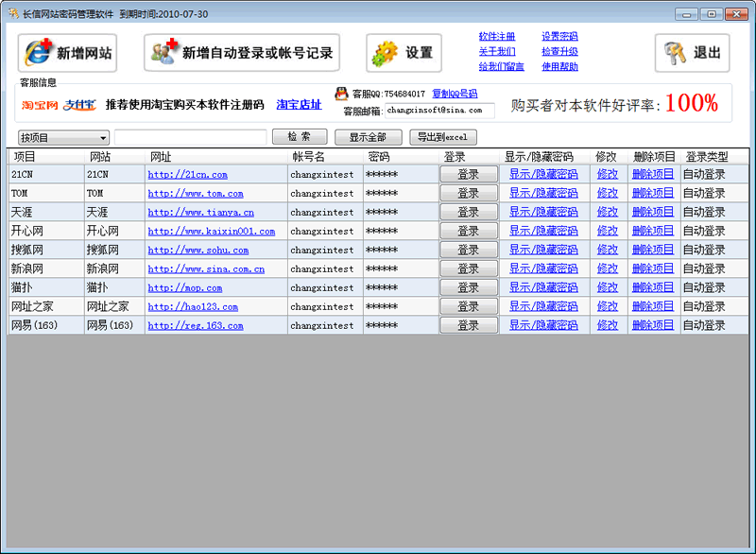Click 登录 button in the 21CN row
This screenshot has height=554, width=756.
click(469, 175)
